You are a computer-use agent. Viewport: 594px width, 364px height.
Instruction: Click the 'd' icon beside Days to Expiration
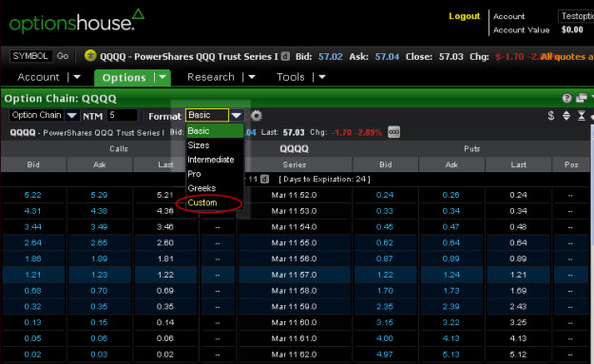(x=264, y=179)
